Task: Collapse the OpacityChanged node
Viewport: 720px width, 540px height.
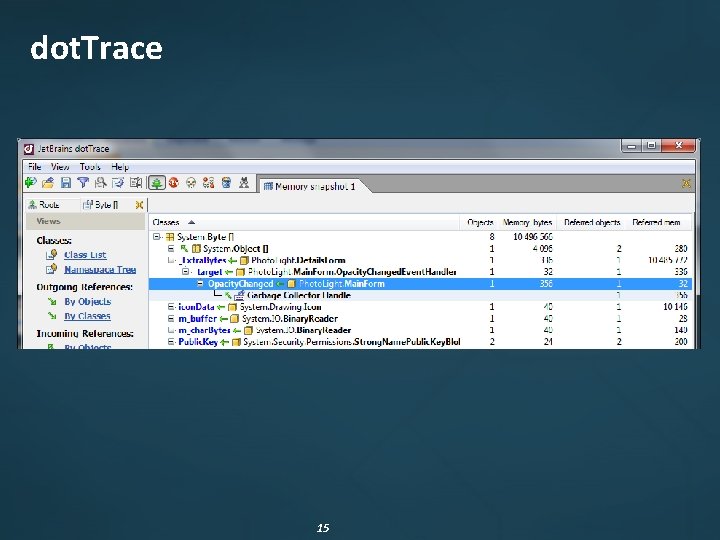Action: coord(200,284)
